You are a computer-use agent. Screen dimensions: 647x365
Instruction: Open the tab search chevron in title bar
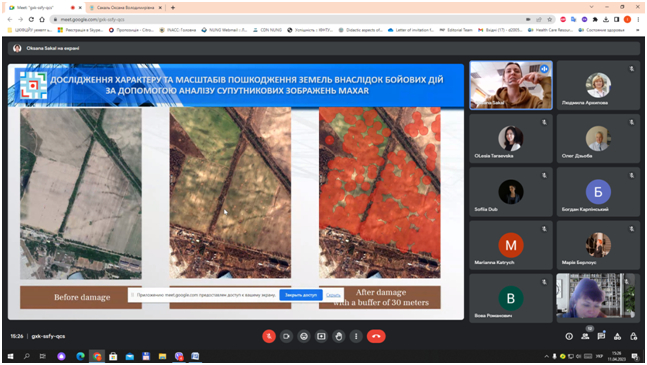591,7
